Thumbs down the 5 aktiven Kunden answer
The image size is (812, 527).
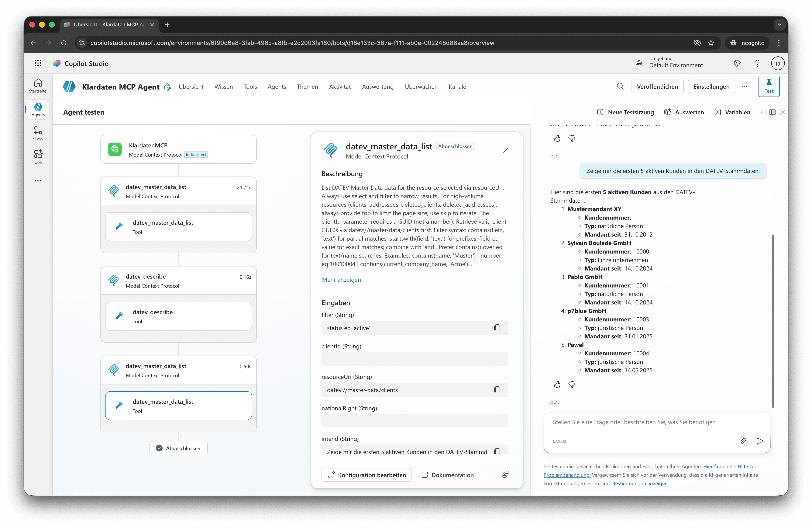coord(571,384)
